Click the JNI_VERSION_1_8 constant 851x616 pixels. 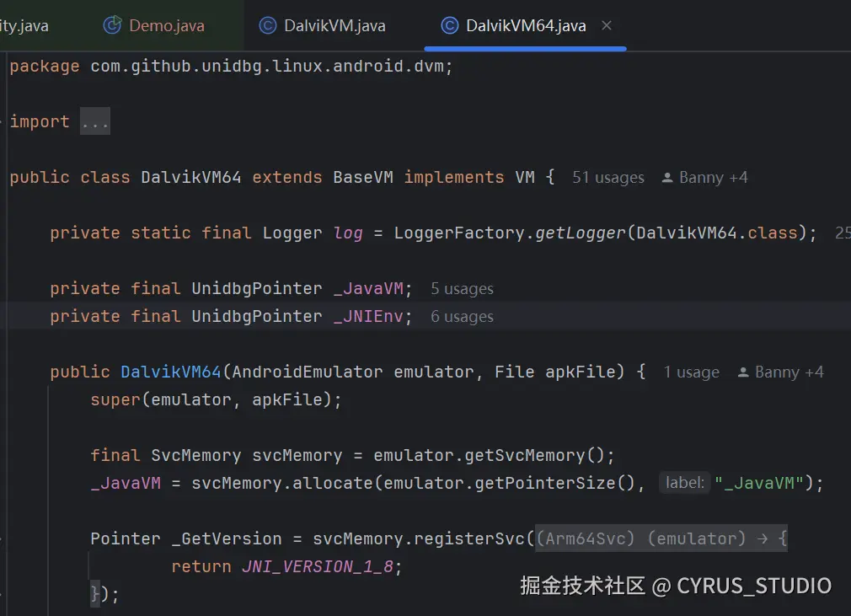coord(317,566)
